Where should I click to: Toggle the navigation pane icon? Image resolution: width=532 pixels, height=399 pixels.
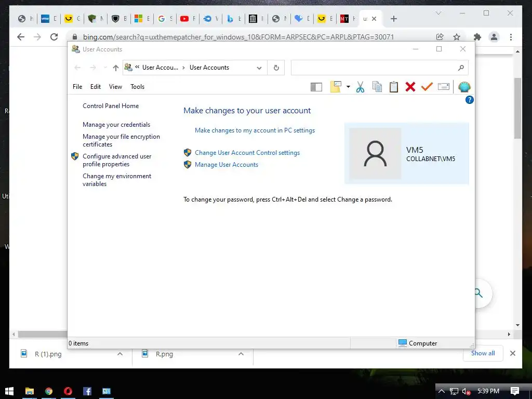[x=316, y=87]
